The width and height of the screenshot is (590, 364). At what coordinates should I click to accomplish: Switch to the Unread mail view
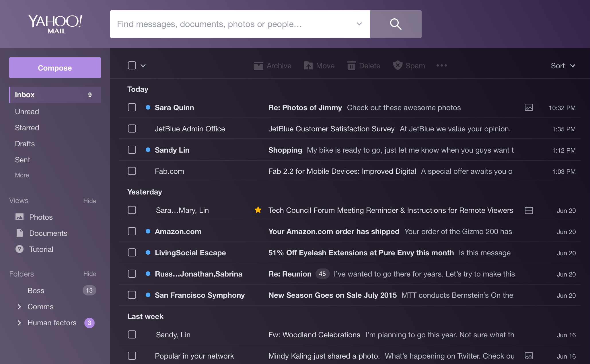[x=27, y=112]
